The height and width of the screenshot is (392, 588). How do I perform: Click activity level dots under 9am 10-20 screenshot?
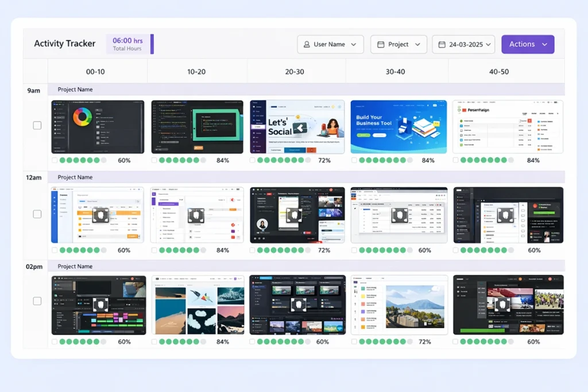click(182, 161)
